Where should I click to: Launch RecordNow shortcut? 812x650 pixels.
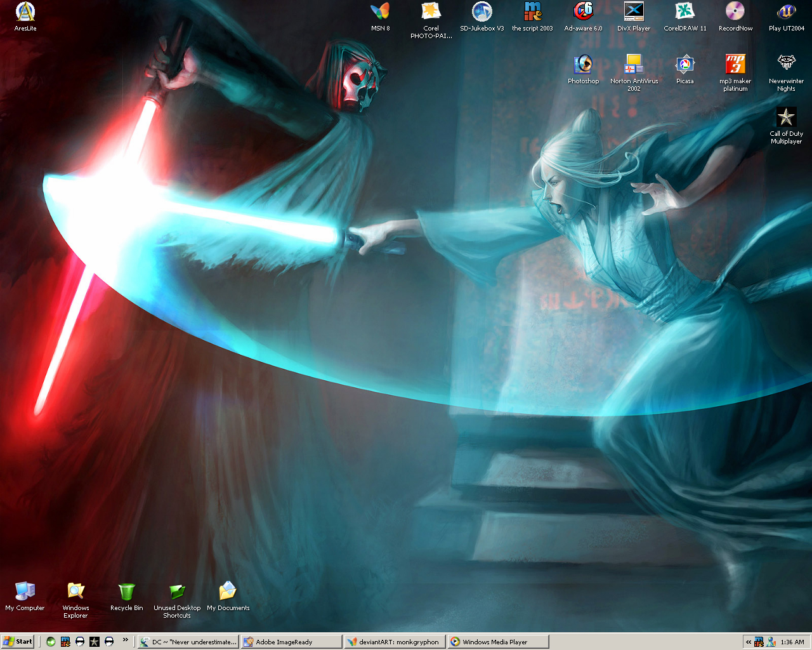pos(735,17)
